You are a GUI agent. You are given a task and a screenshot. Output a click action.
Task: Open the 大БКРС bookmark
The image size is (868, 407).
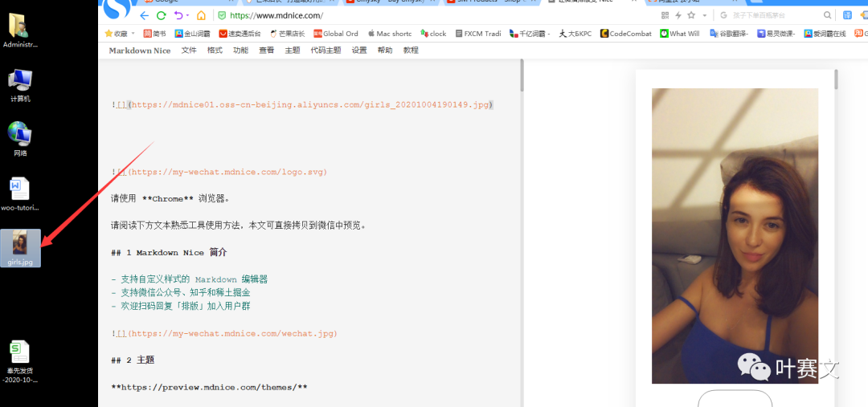575,34
